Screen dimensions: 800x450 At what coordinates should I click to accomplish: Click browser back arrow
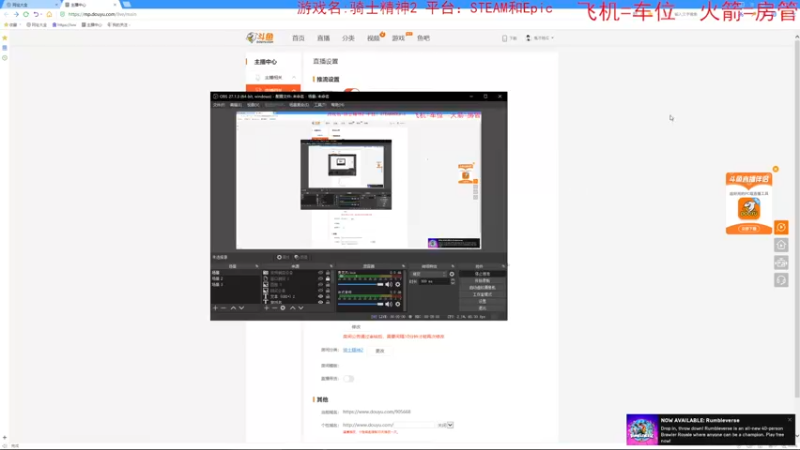click(6, 14)
